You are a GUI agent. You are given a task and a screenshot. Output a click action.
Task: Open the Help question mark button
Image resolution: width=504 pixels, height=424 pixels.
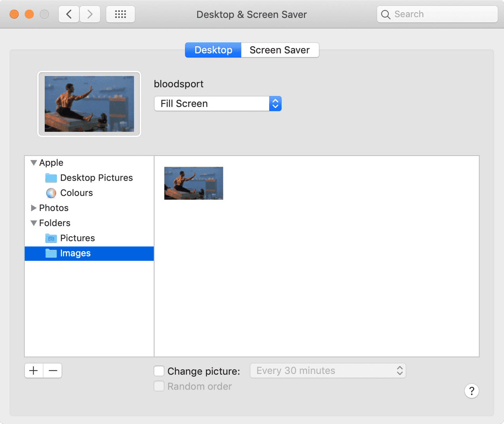[x=472, y=391]
